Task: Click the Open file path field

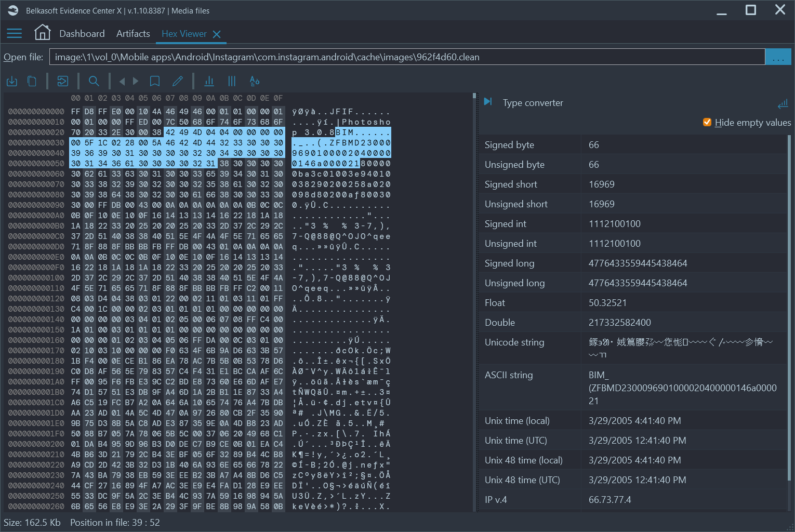Action: point(407,57)
